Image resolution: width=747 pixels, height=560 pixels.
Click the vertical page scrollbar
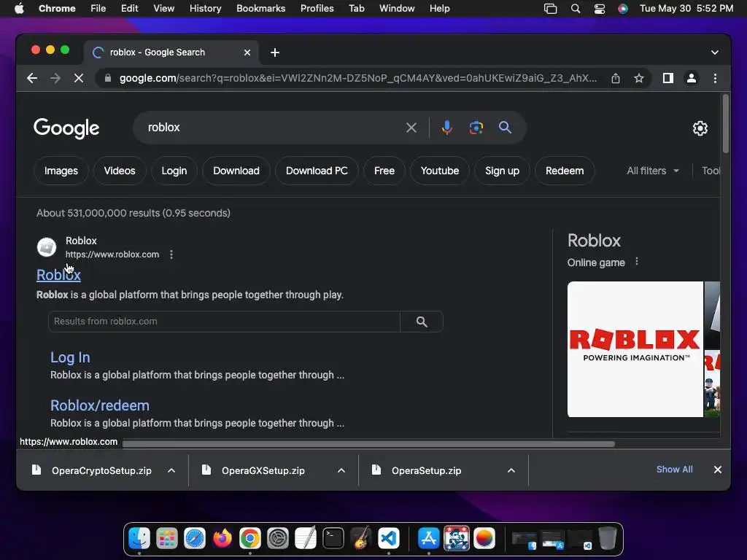pos(726,124)
